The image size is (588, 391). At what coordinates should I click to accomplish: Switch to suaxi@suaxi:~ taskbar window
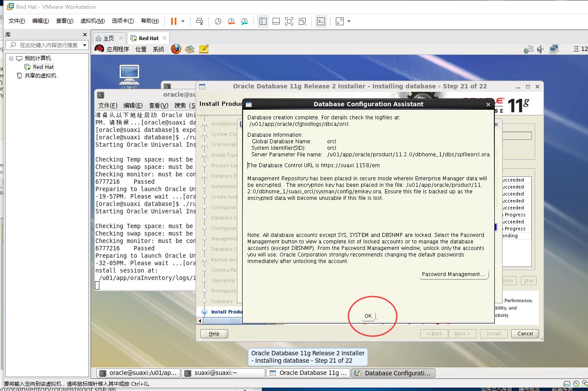(223, 373)
